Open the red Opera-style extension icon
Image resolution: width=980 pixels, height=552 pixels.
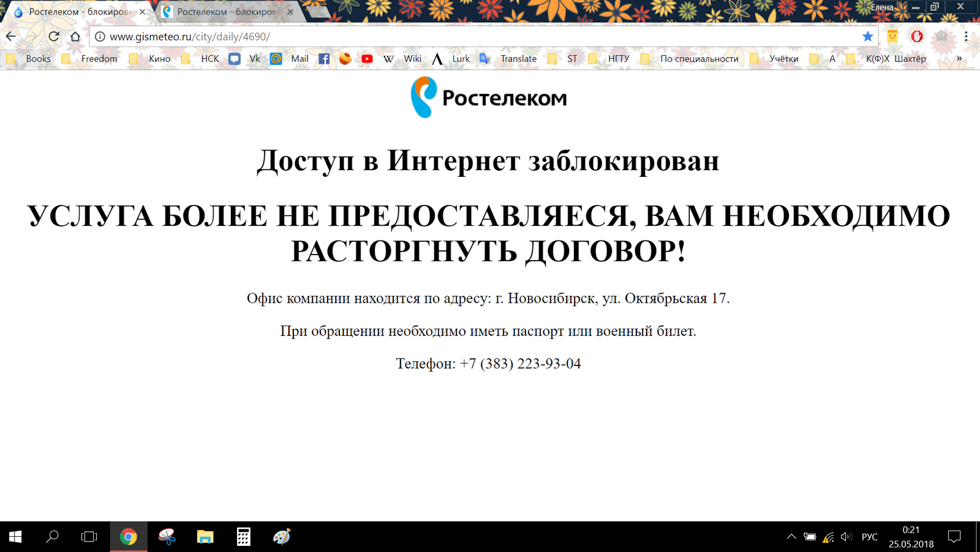[917, 36]
